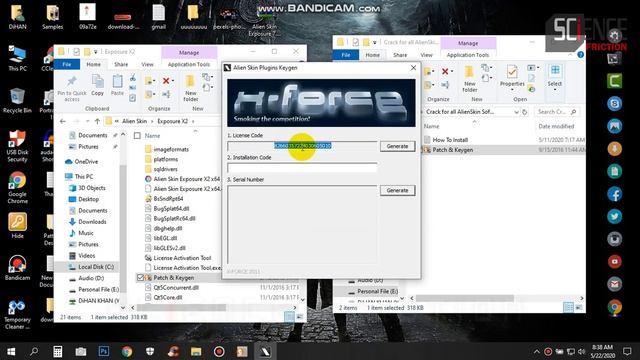Click the Generate button beside License Code
Viewport: 640px width, 360px height.
[397, 146]
